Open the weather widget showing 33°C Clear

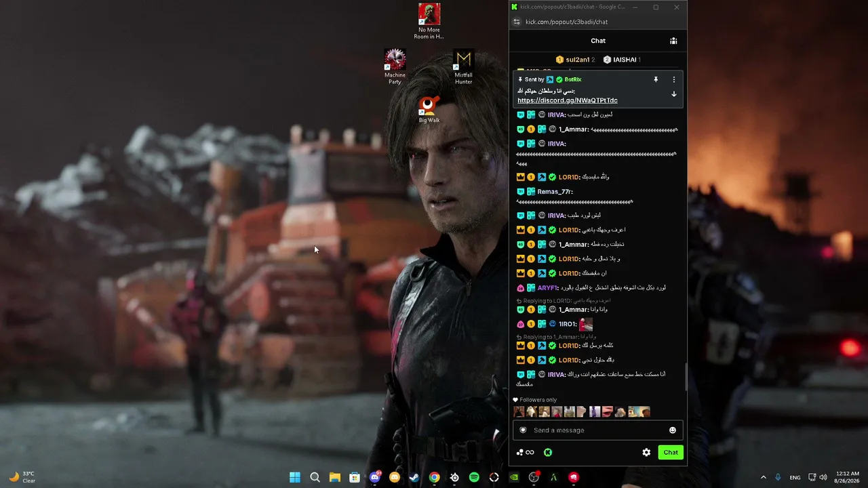[22, 477]
